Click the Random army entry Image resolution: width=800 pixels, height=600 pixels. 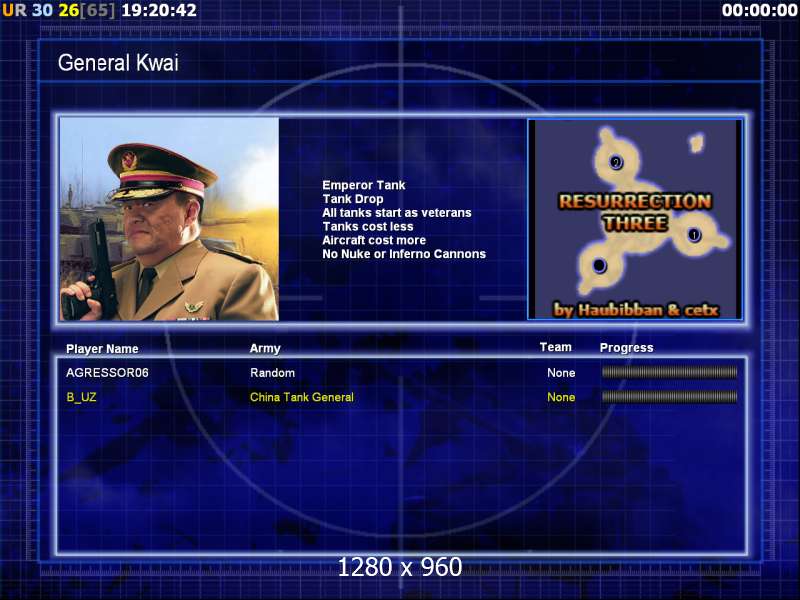point(272,372)
